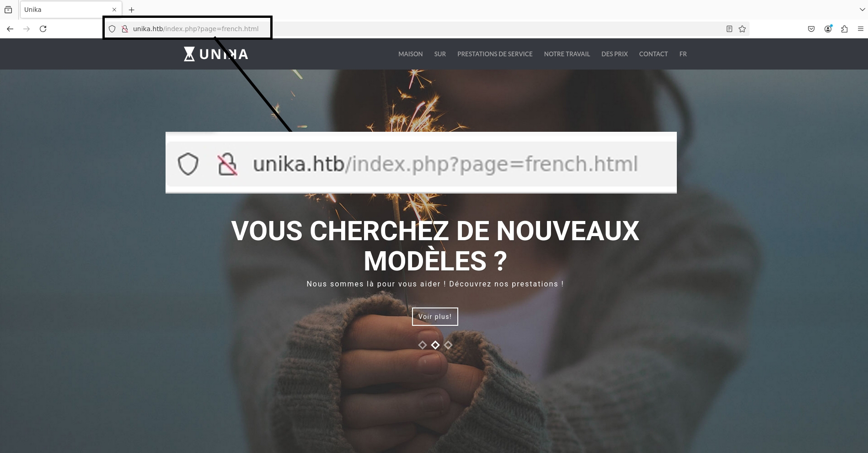Open the Firefox View recent browsing icon

coord(8,10)
